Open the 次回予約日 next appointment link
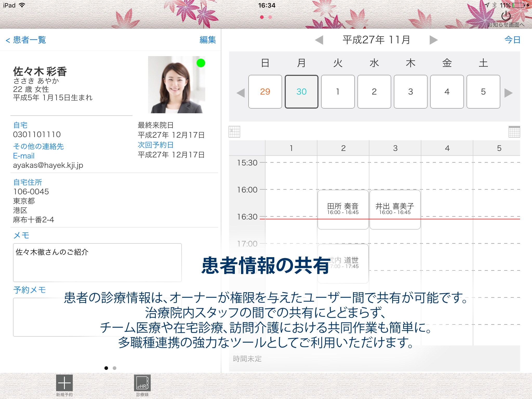The width and height of the screenshot is (532, 399). (156, 145)
